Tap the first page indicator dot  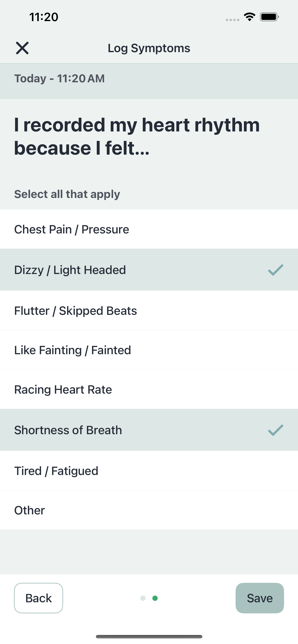(143, 598)
